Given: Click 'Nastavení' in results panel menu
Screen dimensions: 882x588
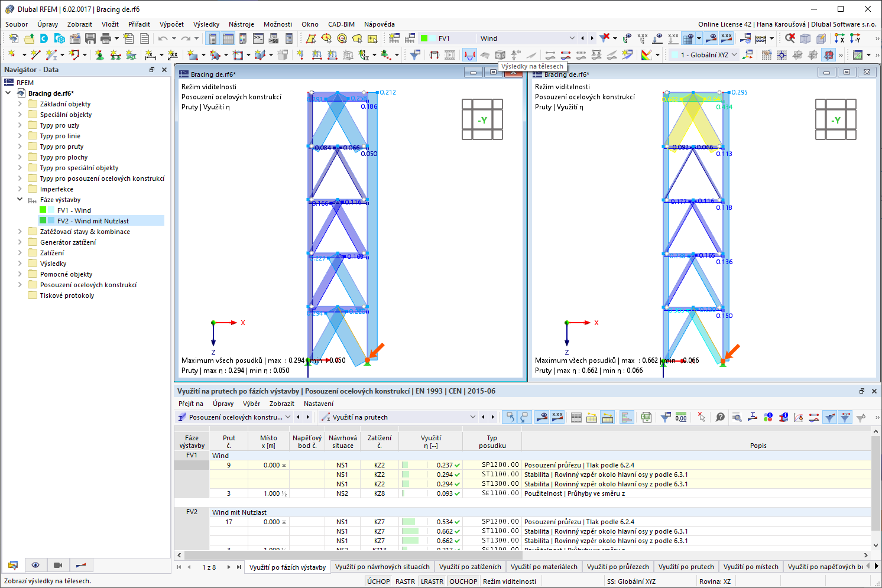Looking at the screenshot, I should click(319, 404).
